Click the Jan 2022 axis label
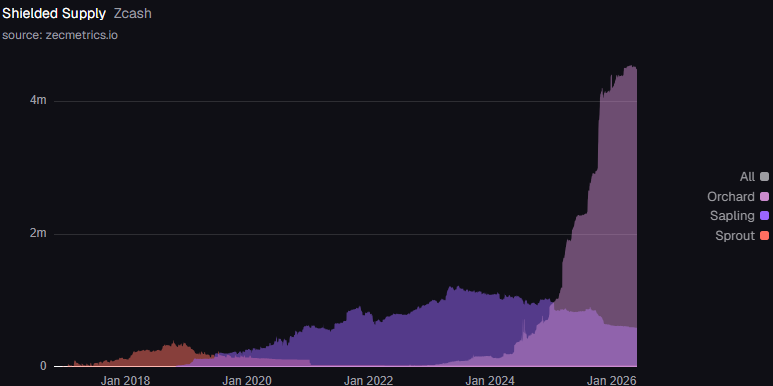Screen dimensions: 773x386 368,380
